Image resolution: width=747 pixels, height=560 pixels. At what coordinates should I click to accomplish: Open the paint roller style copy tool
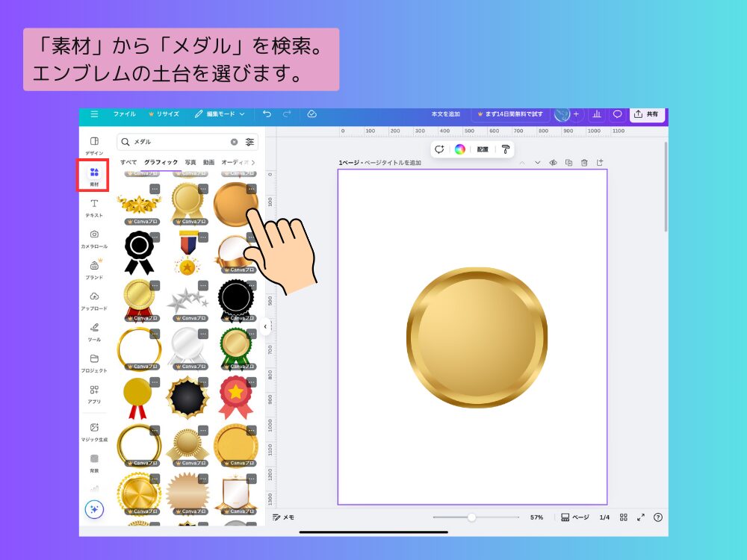point(506,149)
